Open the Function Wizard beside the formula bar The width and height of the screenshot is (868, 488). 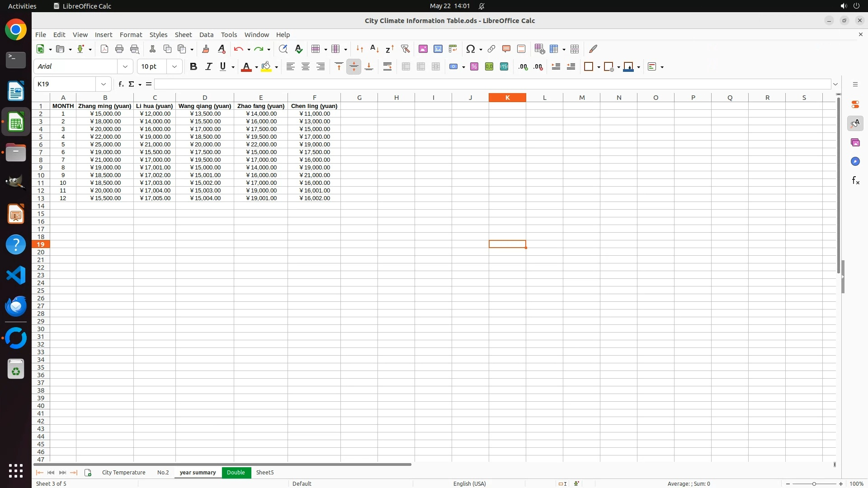click(121, 84)
